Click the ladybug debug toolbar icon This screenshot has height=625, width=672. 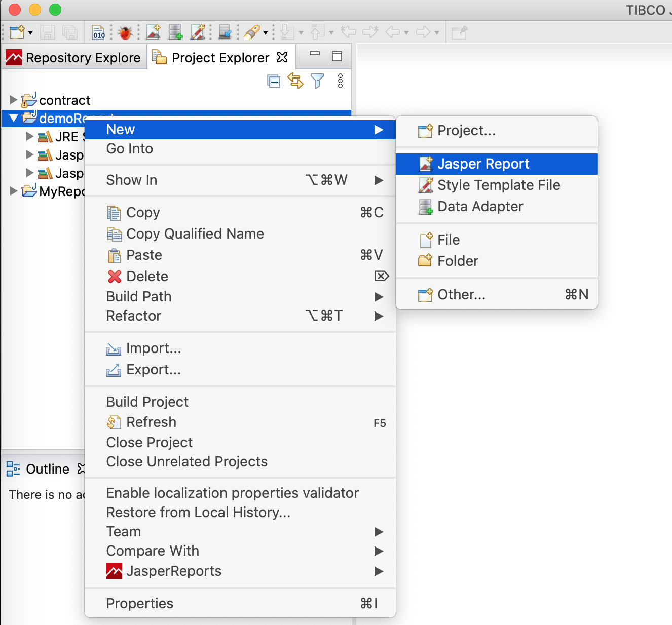[125, 32]
